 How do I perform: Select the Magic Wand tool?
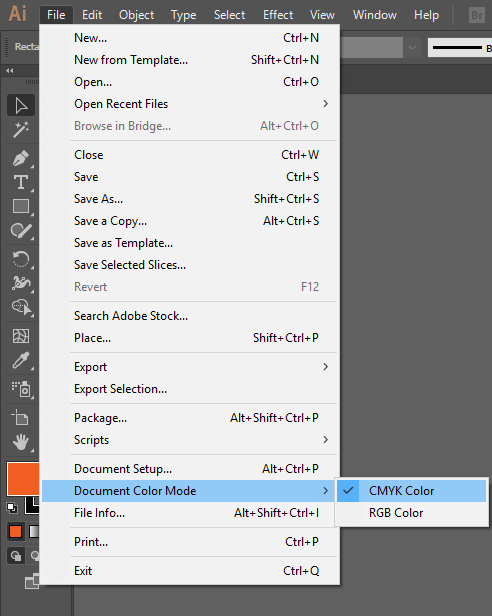(21, 130)
